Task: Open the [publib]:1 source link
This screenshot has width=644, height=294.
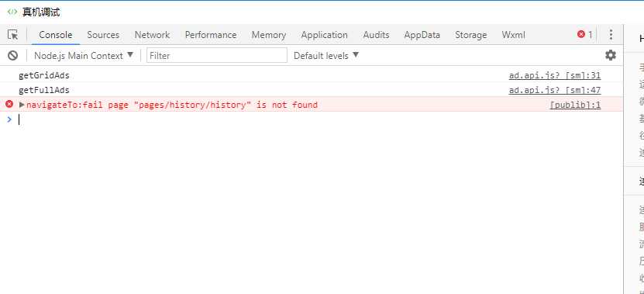Action: click(575, 105)
